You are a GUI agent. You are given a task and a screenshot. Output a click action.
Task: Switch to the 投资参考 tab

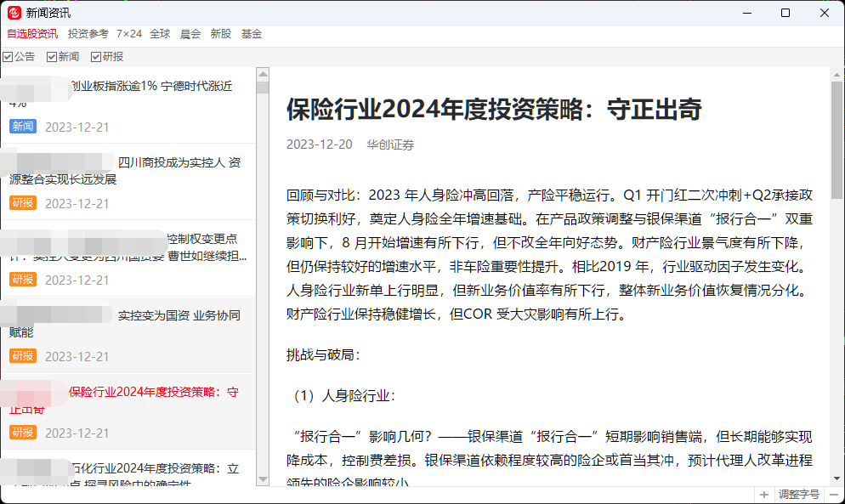[x=88, y=34]
